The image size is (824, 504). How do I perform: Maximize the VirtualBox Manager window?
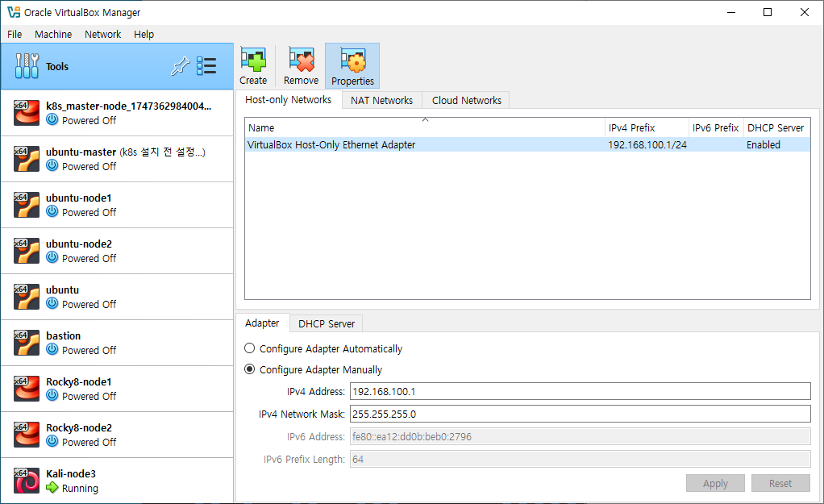[768, 12]
